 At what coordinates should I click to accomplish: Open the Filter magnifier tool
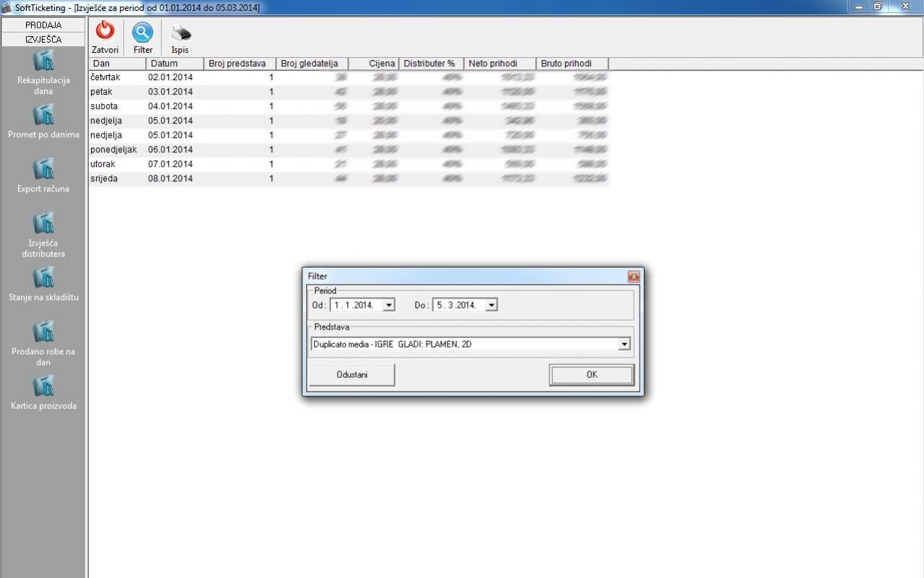(143, 33)
